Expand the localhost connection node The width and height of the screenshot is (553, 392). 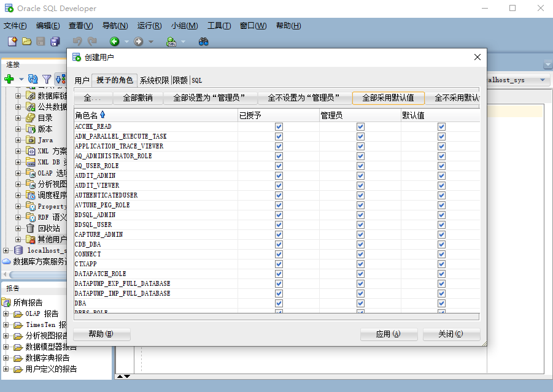tap(6, 250)
